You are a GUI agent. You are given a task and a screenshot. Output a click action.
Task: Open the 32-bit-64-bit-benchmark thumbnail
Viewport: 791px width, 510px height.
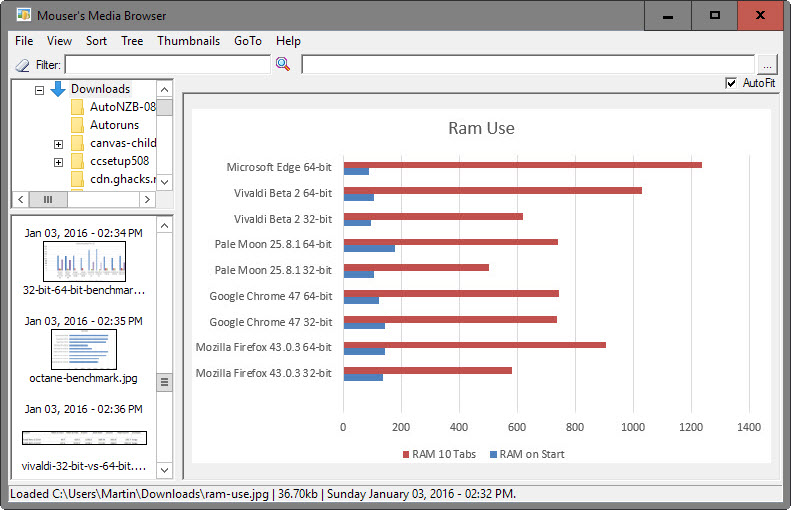84,261
